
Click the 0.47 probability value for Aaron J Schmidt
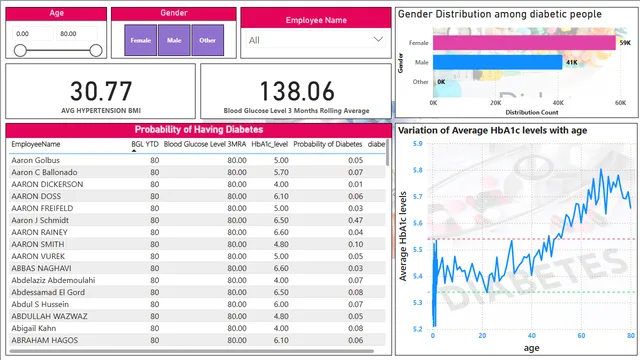[x=356, y=220]
